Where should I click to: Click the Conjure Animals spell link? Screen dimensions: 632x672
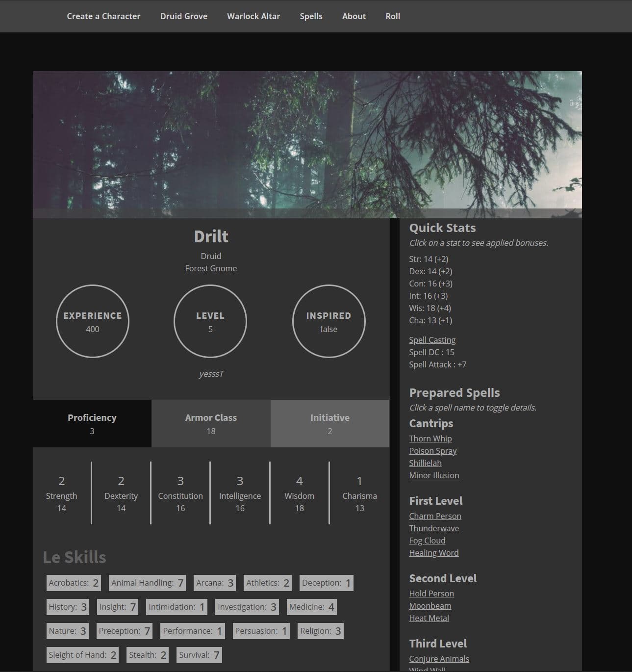pyautogui.click(x=439, y=658)
